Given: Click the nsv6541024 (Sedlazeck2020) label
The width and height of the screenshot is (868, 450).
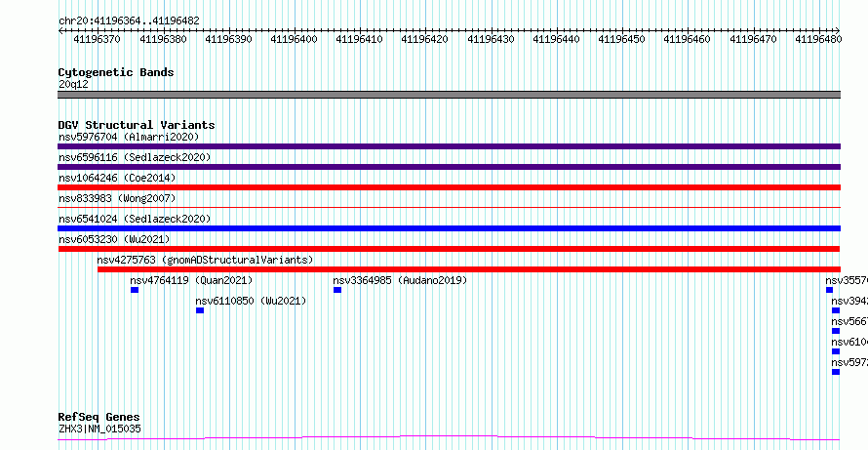Looking at the screenshot, I should click(135, 219).
